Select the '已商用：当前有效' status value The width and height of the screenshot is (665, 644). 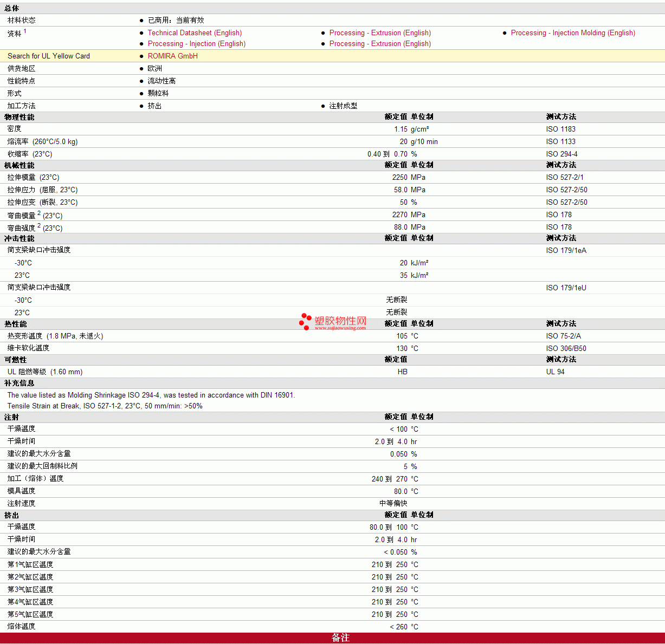tap(176, 21)
